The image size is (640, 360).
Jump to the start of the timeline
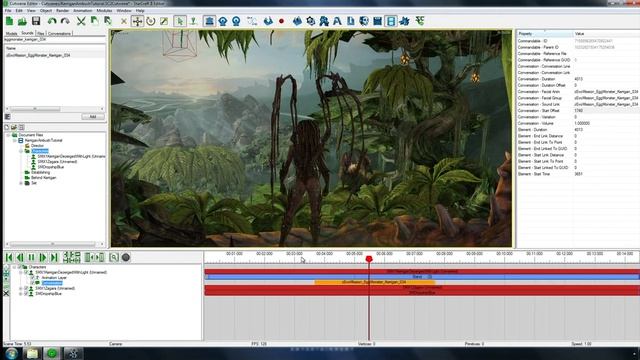9,257
